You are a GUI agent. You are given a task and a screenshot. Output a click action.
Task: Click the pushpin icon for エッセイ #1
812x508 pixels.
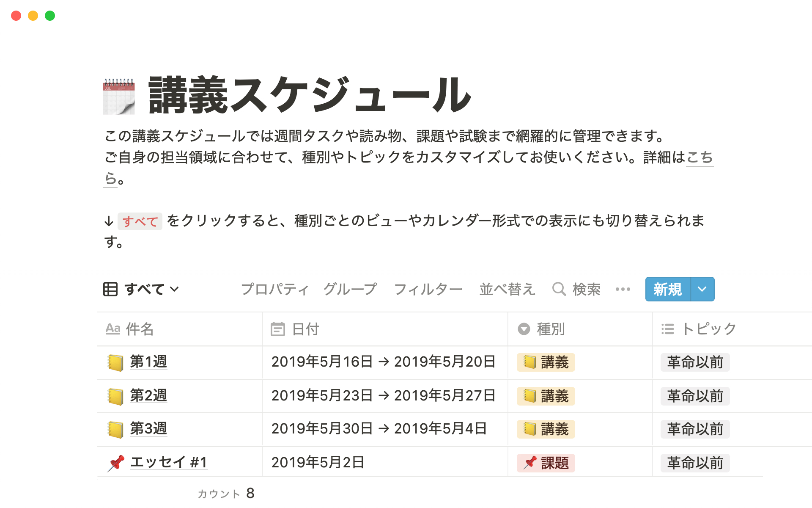(116, 463)
